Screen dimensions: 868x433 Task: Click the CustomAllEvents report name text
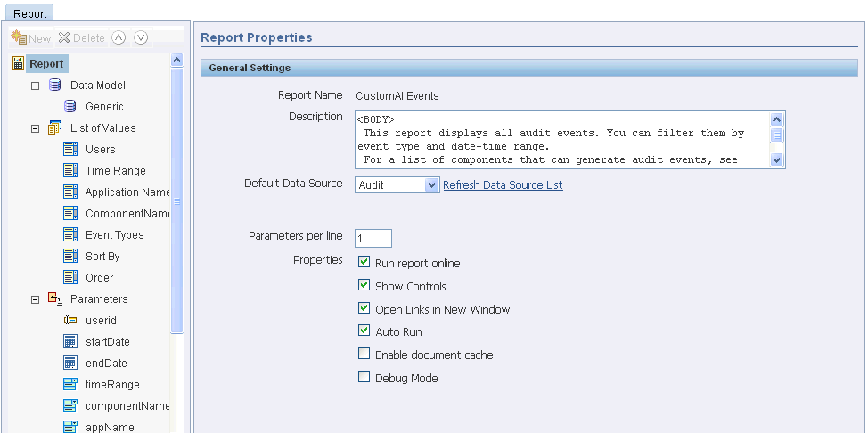click(397, 96)
